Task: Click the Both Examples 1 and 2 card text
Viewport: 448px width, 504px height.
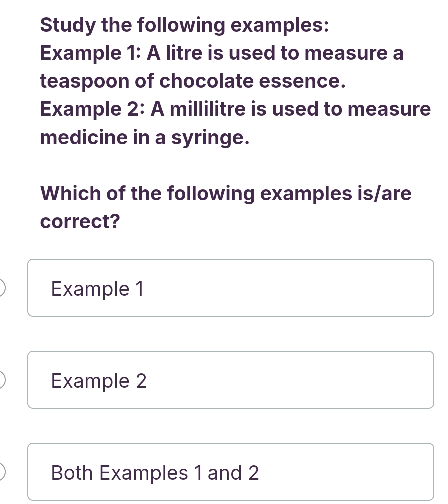Action: 155,472
